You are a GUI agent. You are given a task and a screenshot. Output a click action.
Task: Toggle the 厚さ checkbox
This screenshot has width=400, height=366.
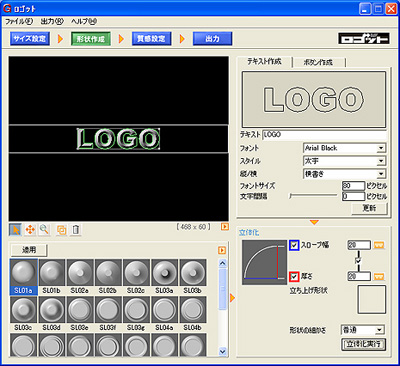coord(294,277)
